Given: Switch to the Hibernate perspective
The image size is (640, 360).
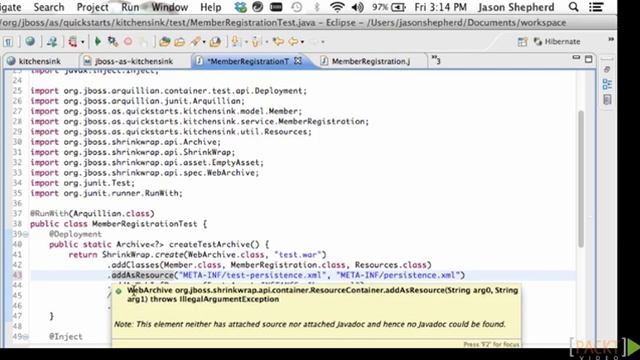Looking at the screenshot, I should click(557, 41).
